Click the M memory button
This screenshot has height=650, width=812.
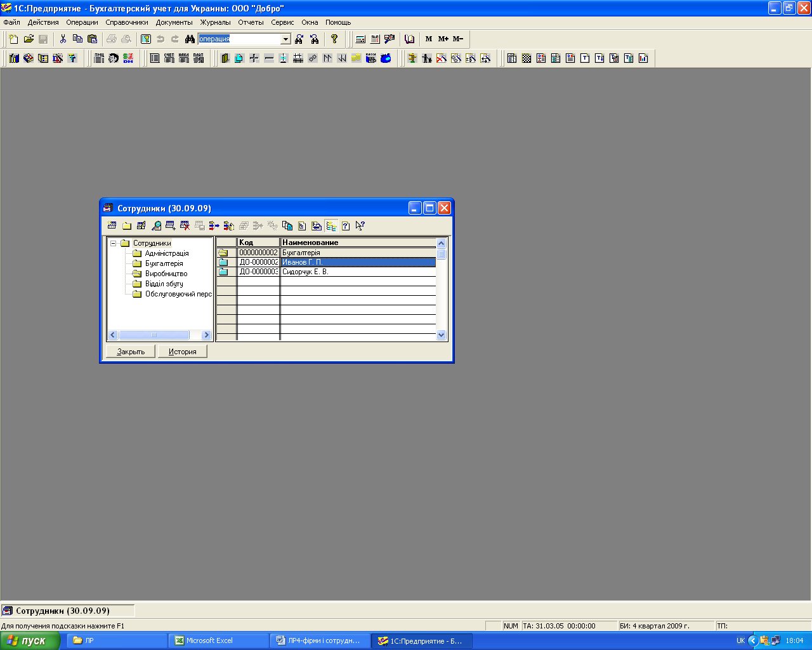tap(429, 39)
